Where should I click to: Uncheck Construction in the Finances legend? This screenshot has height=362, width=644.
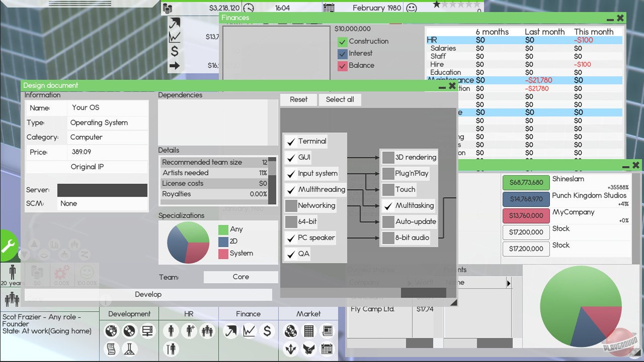(343, 42)
